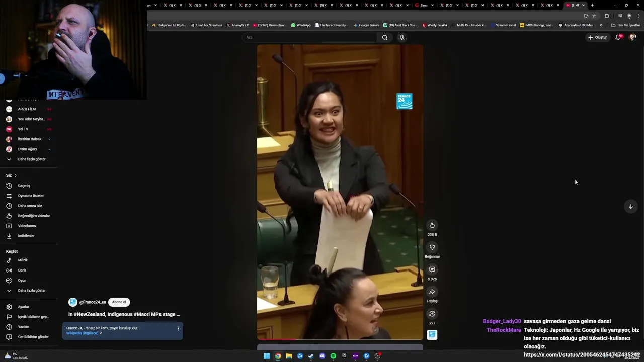Open Oyun gaming section
This screenshot has width=644, height=362.
point(29,281)
